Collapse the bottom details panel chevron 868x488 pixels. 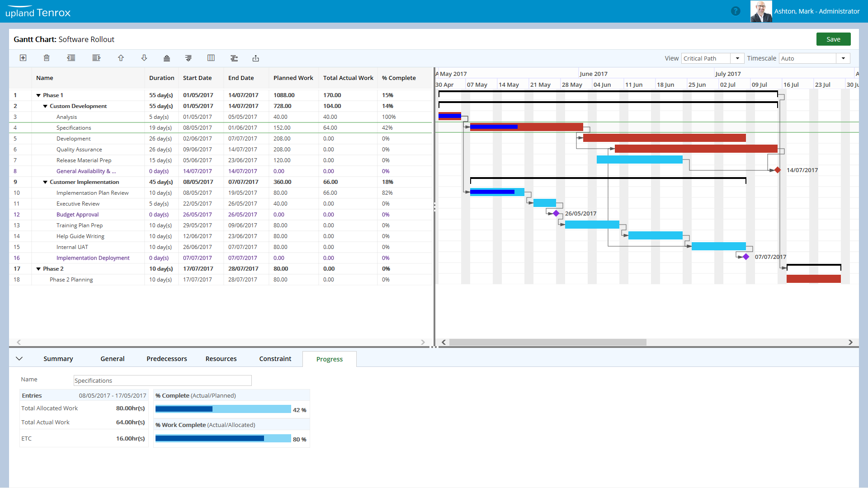point(19,359)
